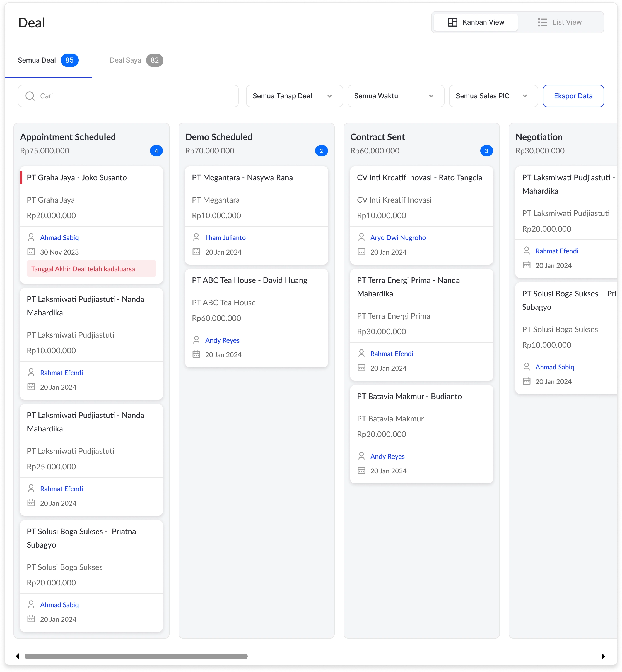Switch to List View mode
The height and width of the screenshot is (672, 622).
coord(560,22)
